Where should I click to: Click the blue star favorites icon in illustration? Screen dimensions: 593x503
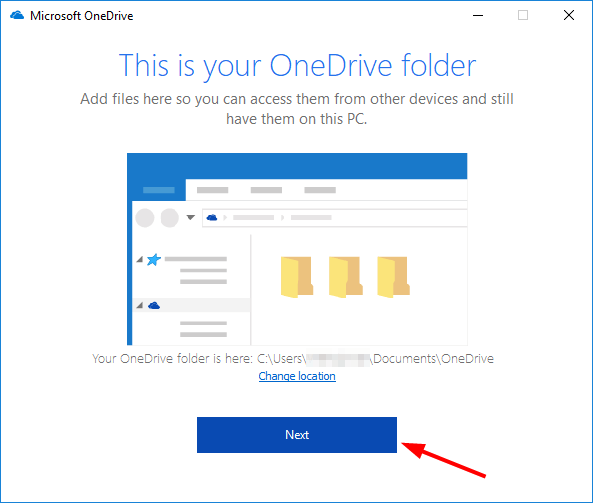point(154,259)
